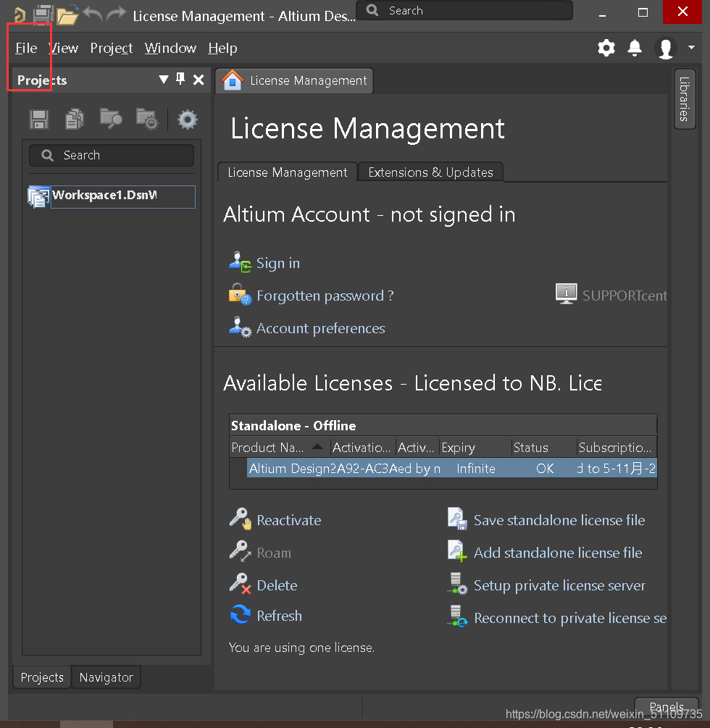Click the Reactivate key icon

[x=240, y=519]
